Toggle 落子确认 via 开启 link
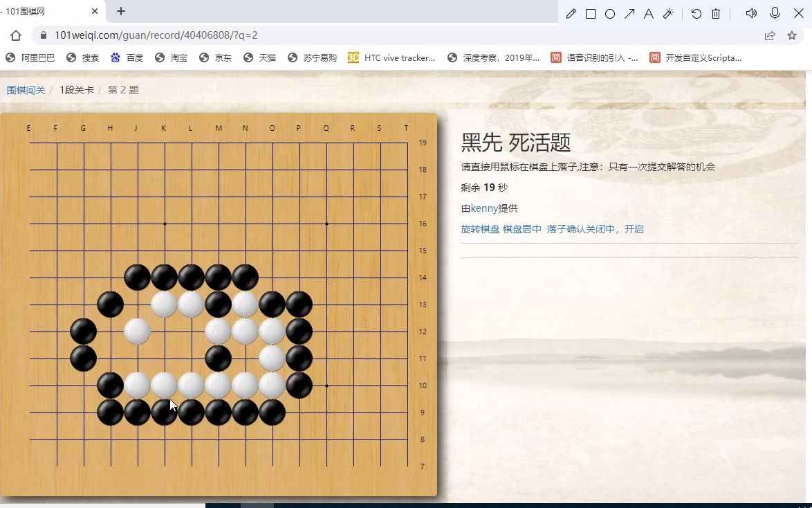812x508 pixels. point(634,229)
